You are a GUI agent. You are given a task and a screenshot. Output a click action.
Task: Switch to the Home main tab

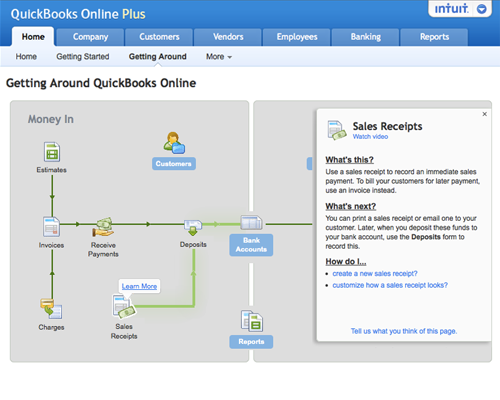click(x=33, y=37)
